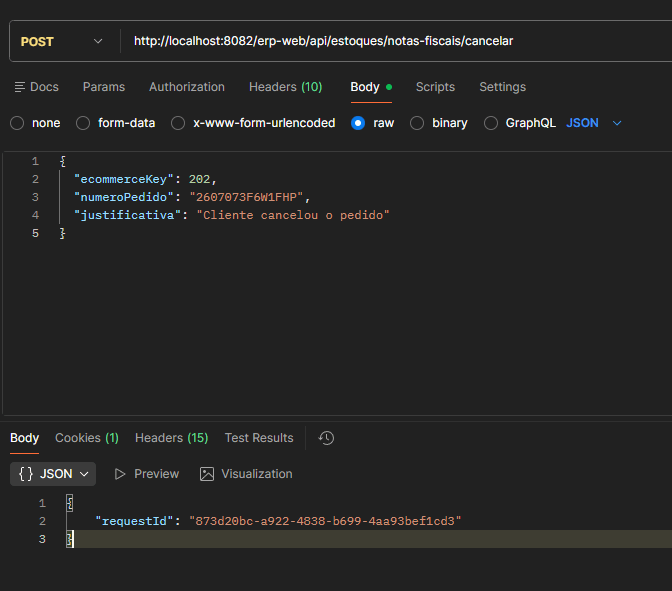Open the Test Results tab
Screen dimensions: 672x591
(x=259, y=438)
